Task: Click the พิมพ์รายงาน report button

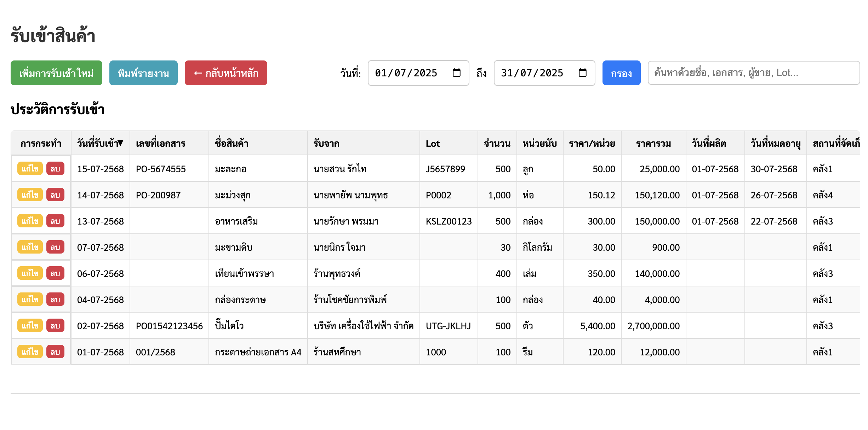Action: pyautogui.click(x=143, y=73)
